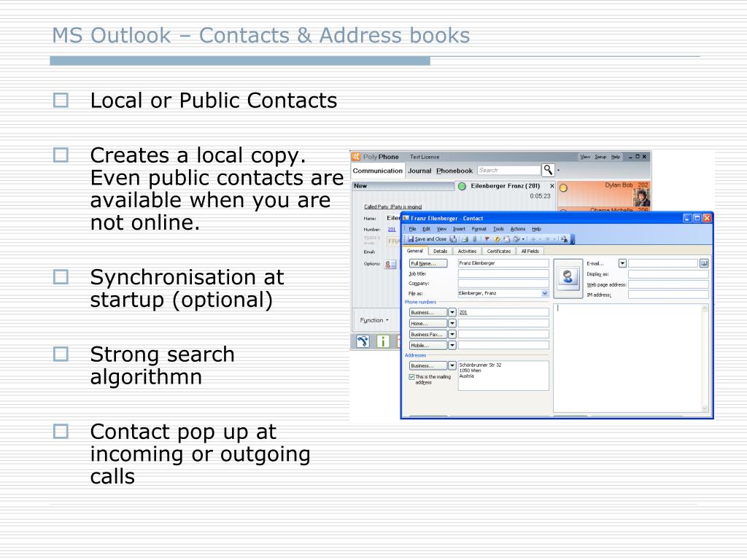The height and width of the screenshot is (560, 747).
Task: Click the Save and New floppy disk icon
Action: point(453,239)
